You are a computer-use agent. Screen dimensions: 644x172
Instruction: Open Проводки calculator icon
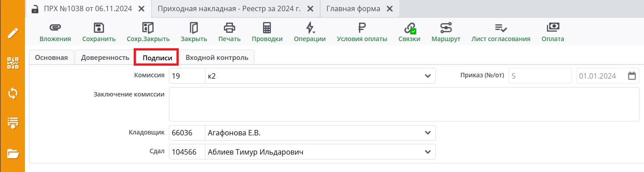point(267,28)
